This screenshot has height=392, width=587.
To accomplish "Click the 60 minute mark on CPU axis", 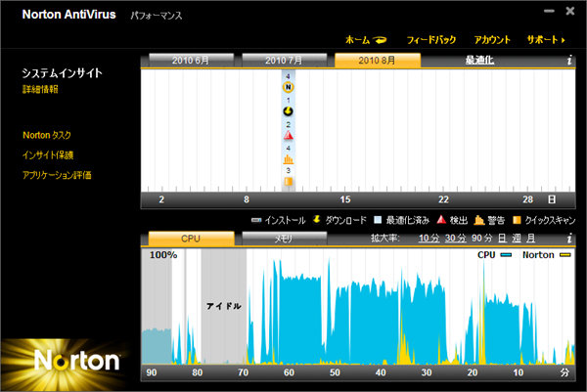I will pos(289,372).
